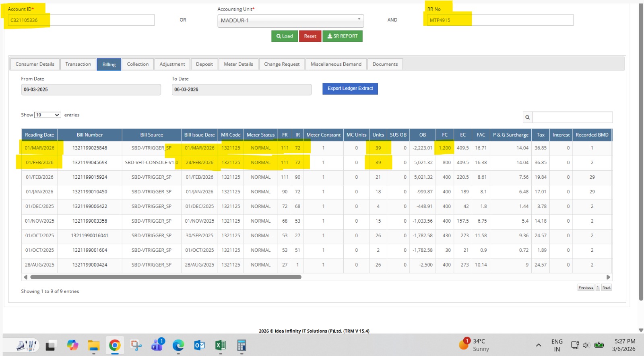Show hidden system tray icons
Viewport: 644px width, 356px height.
[x=538, y=345]
